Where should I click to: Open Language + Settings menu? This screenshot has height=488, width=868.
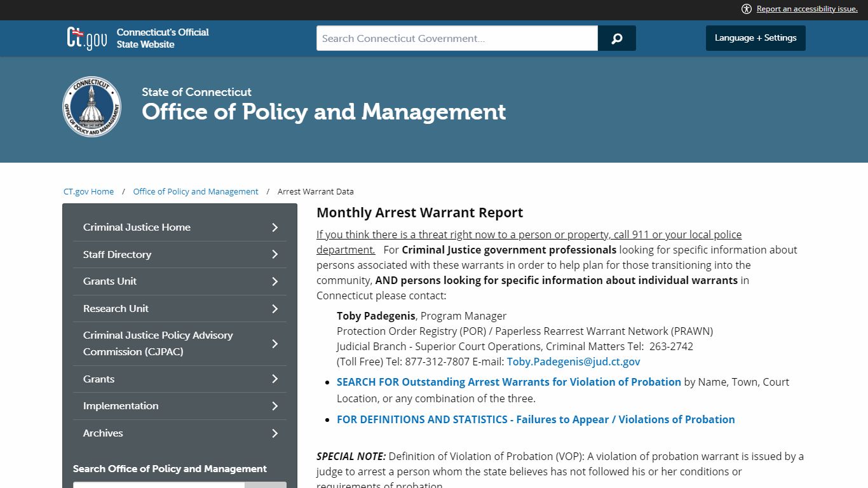pos(756,38)
